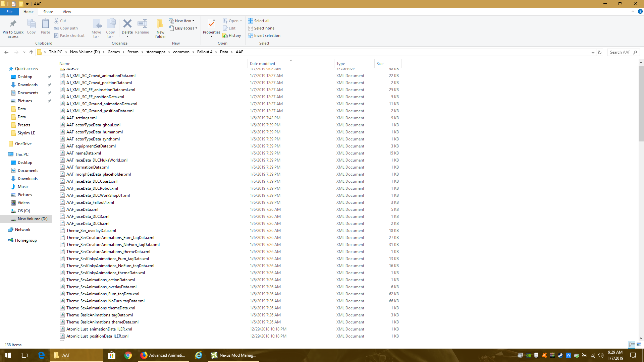The width and height of the screenshot is (644, 362).
Task: Click Select none in ribbon
Action: pyautogui.click(x=261, y=28)
